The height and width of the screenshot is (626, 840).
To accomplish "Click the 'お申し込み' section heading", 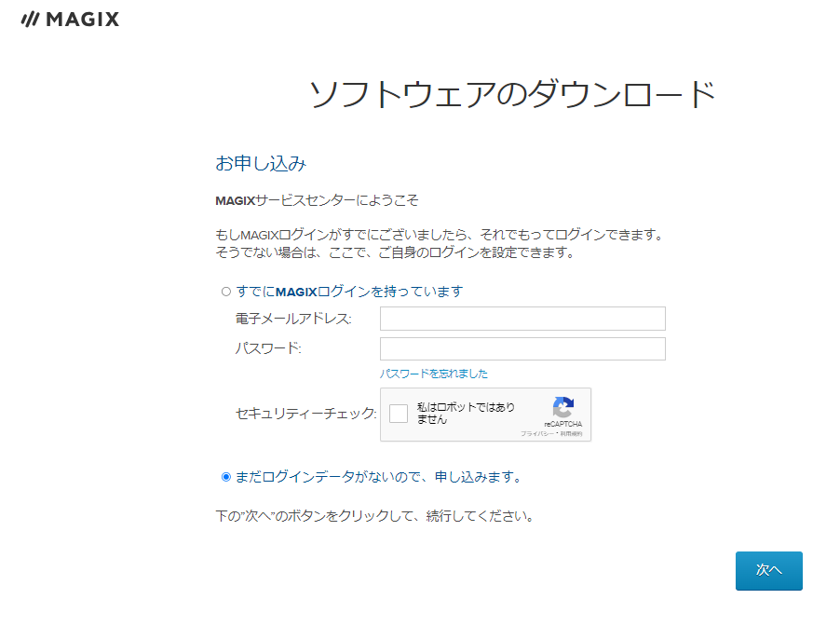I will (261, 164).
